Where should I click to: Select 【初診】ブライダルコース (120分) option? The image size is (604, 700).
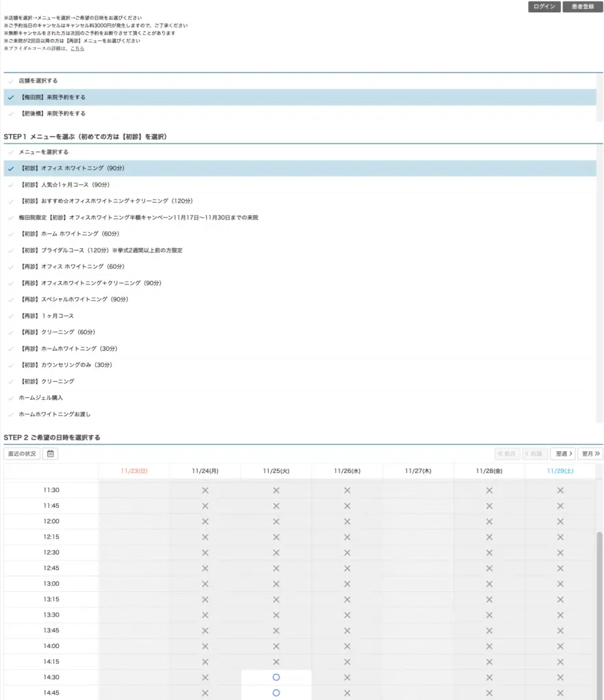(x=101, y=250)
